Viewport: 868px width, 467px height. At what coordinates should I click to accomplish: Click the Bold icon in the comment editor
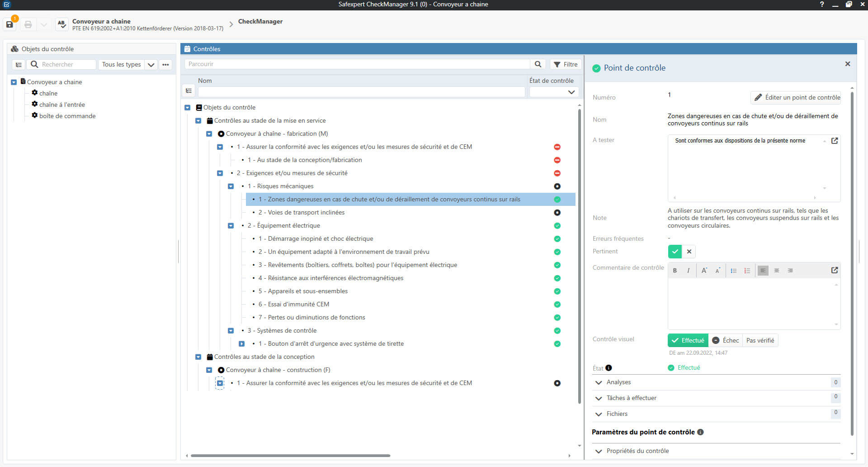click(x=675, y=271)
